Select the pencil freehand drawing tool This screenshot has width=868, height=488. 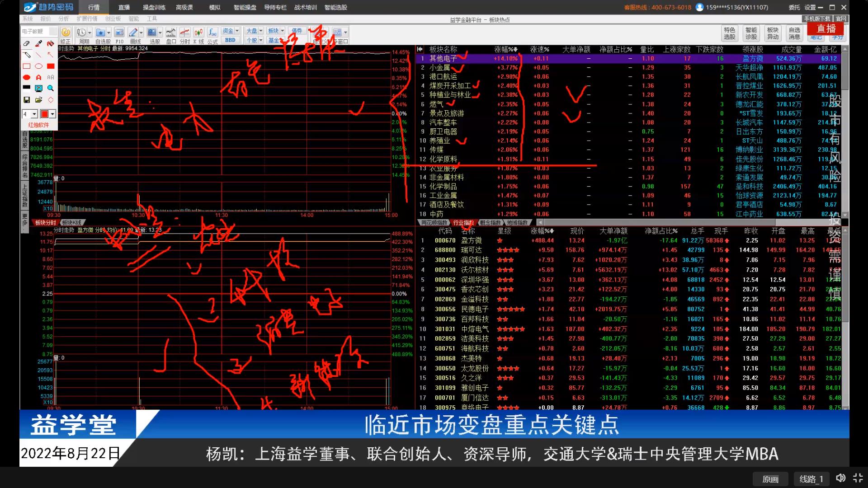tap(27, 55)
